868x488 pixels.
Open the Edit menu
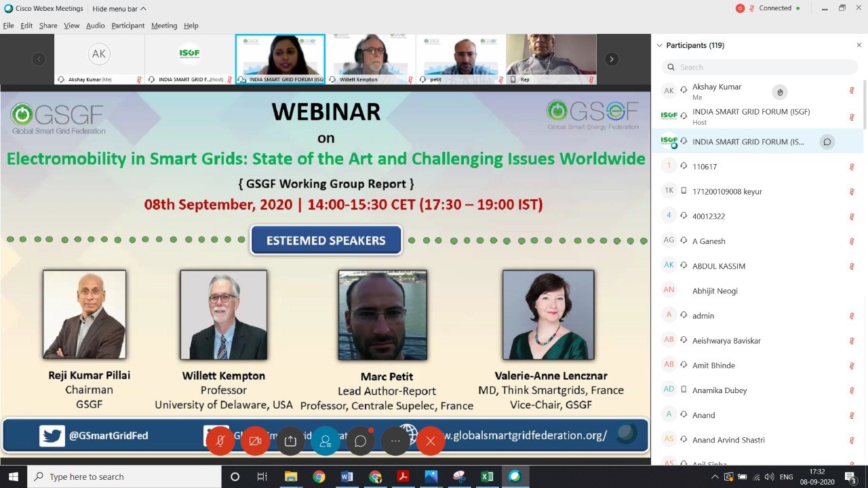(x=26, y=26)
